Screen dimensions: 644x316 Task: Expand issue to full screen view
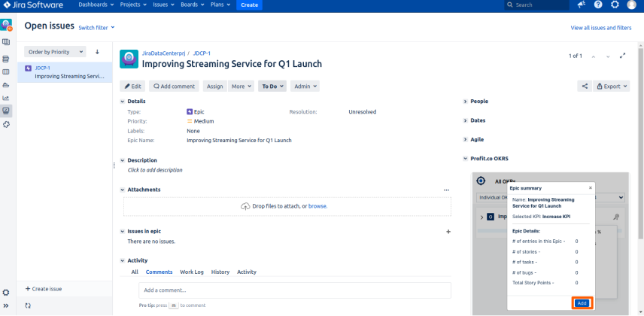tap(623, 56)
